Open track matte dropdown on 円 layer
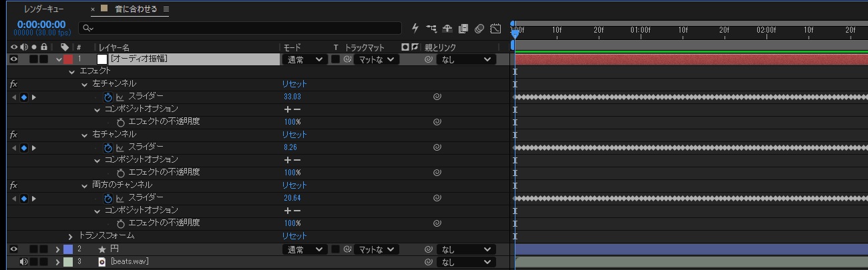This screenshot has width=868, height=270. coord(376,249)
